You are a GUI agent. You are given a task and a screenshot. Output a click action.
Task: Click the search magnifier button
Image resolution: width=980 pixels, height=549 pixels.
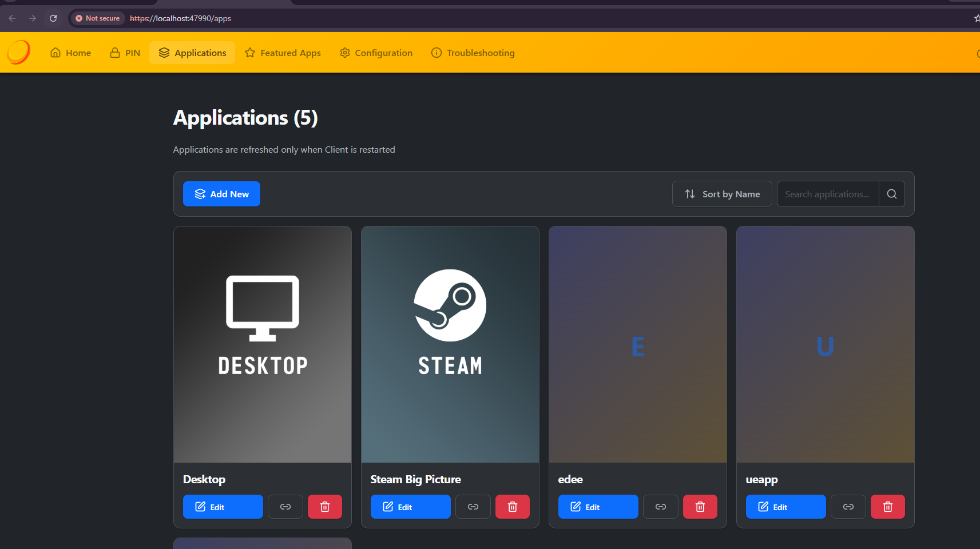pyautogui.click(x=892, y=194)
